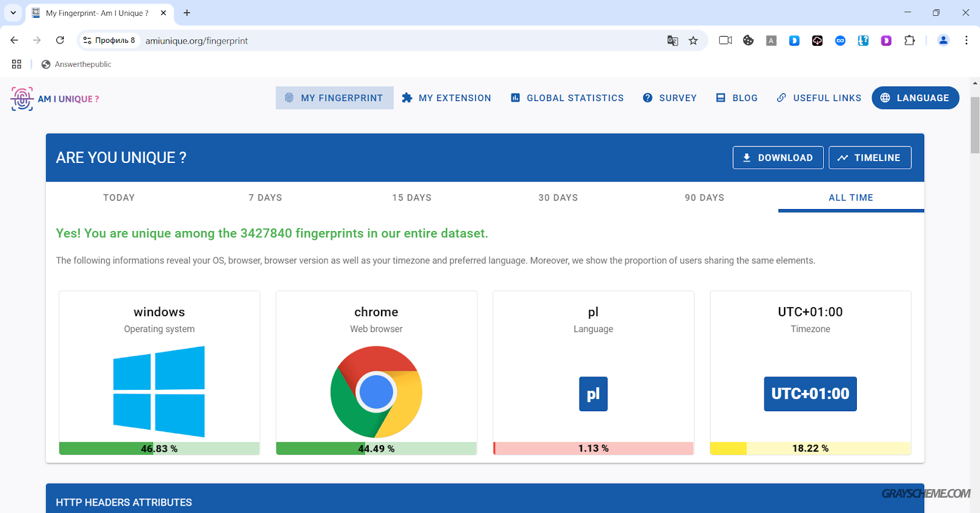Screen dimensions: 980x513
Task: Click the video camera extension icon
Action: click(725, 40)
